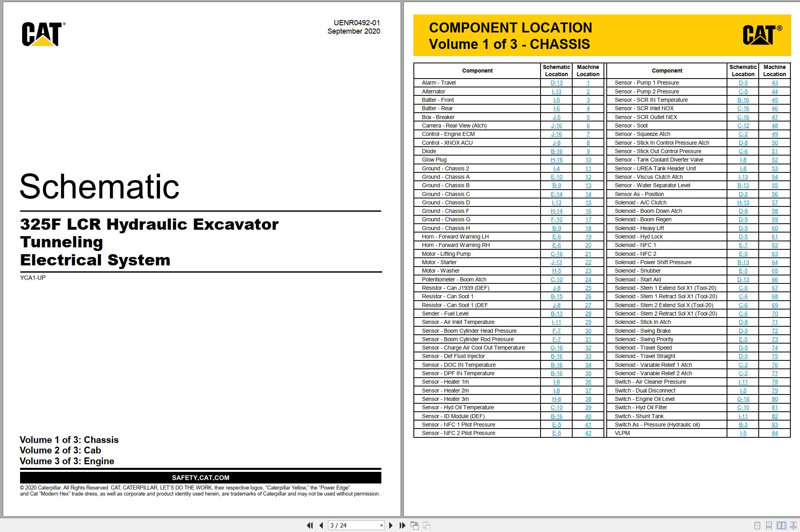Open schematic location E-7 for Solenoid - NFC 1
This screenshot has width=800, height=532.
pos(743,245)
